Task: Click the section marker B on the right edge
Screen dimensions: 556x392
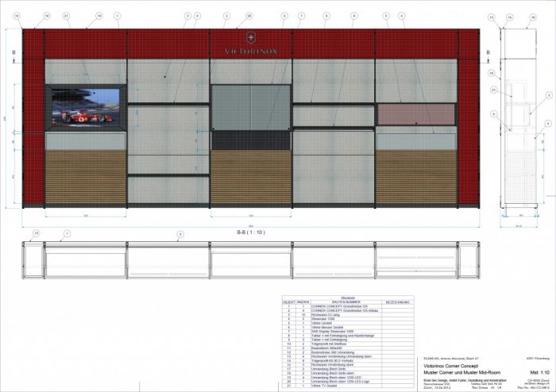Action: click(488, 52)
